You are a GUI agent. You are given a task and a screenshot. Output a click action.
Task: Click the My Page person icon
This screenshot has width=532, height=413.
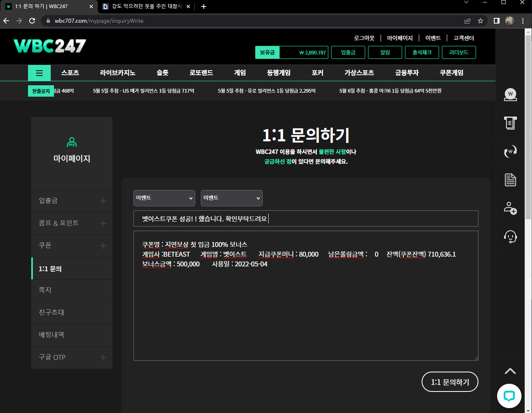[72, 142]
